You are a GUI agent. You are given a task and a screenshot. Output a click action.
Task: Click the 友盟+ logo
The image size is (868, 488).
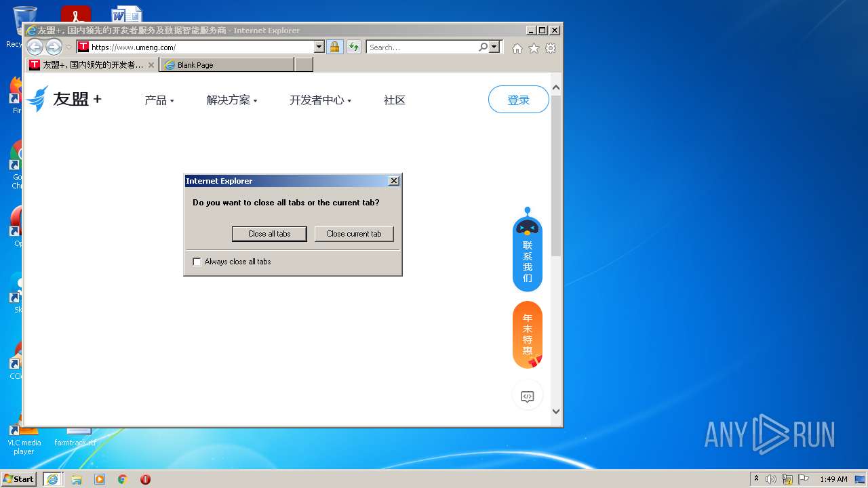tap(64, 99)
